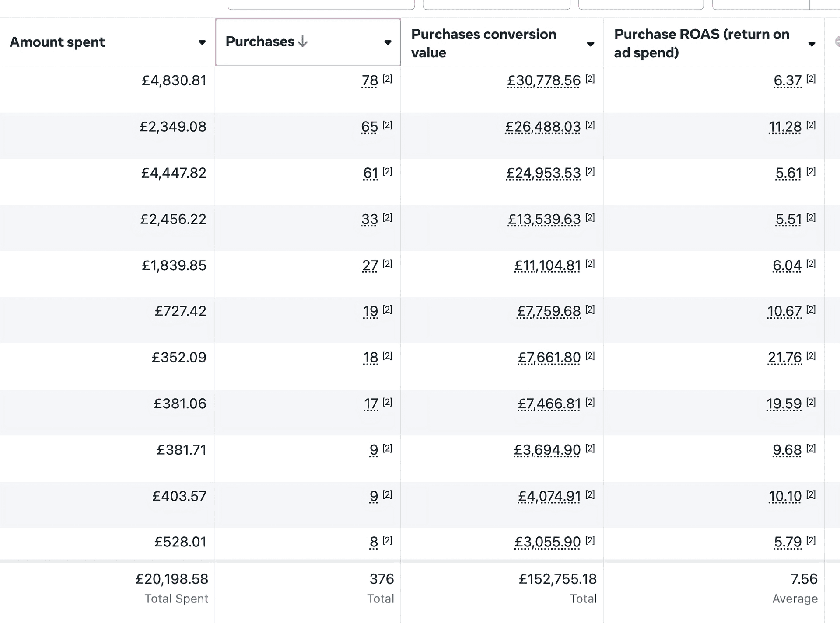Open the £30,778.56 conversion value link

pos(544,81)
